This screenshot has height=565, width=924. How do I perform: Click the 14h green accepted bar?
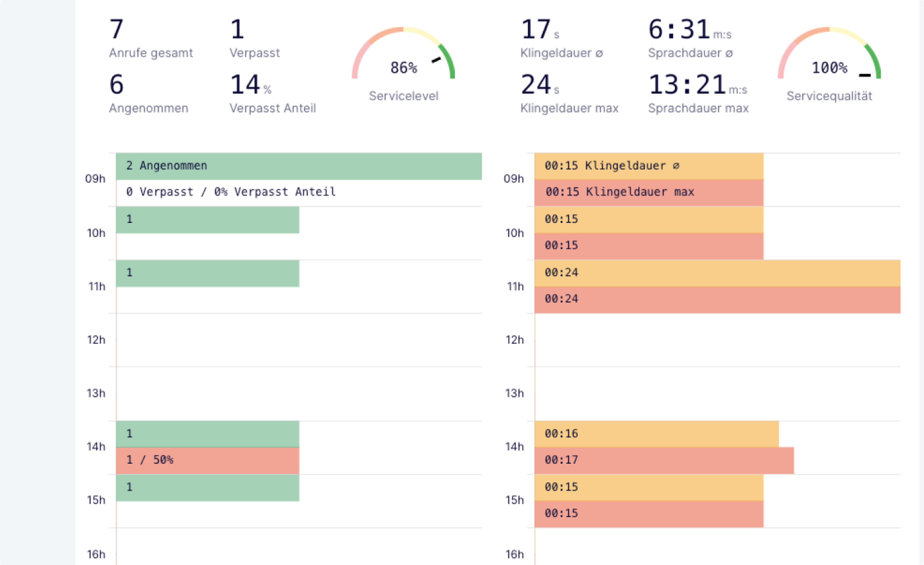tap(207, 434)
